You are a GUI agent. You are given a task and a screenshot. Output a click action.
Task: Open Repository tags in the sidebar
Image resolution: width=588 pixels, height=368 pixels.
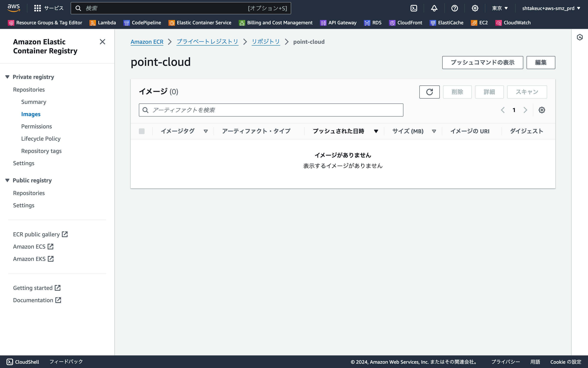pyautogui.click(x=41, y=151)
